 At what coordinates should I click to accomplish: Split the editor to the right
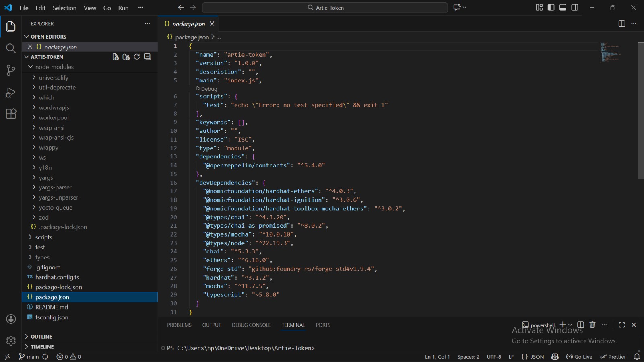coord(621,24)
